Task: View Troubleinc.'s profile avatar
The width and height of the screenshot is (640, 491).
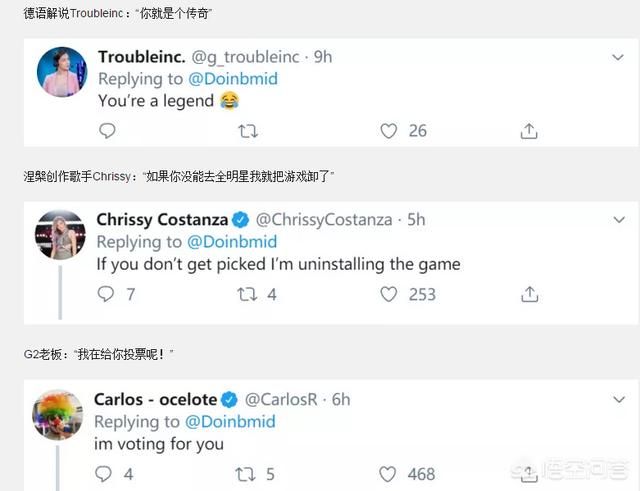Action: (61, 72)
